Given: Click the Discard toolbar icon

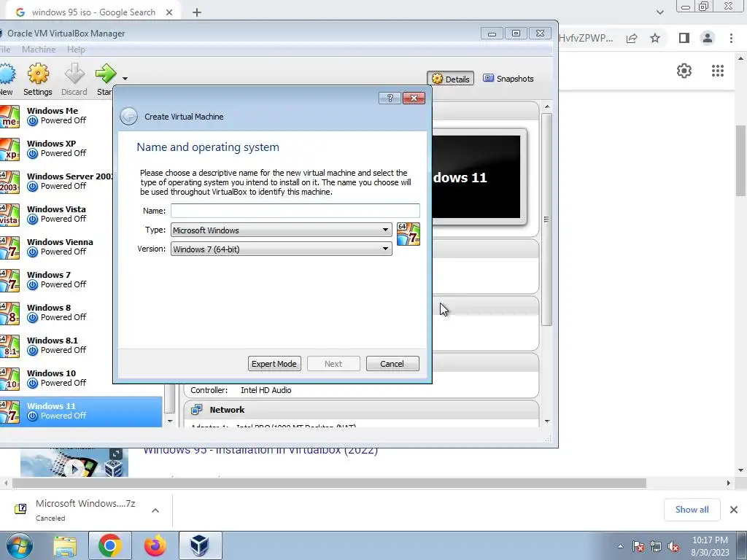Looking at the screenshot, I should click(74, 74).
